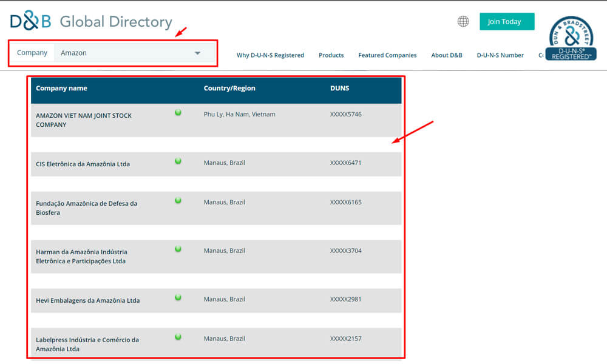Click green status dot for Fundação Amazônica
The width and height of the screenshot is (607, 364).
click(178, 200)
